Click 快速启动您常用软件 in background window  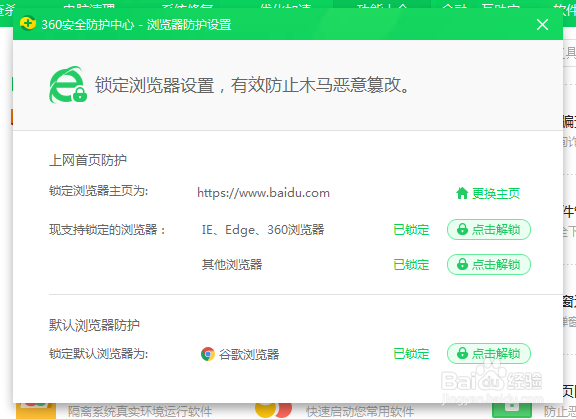(x=360, y=412)
